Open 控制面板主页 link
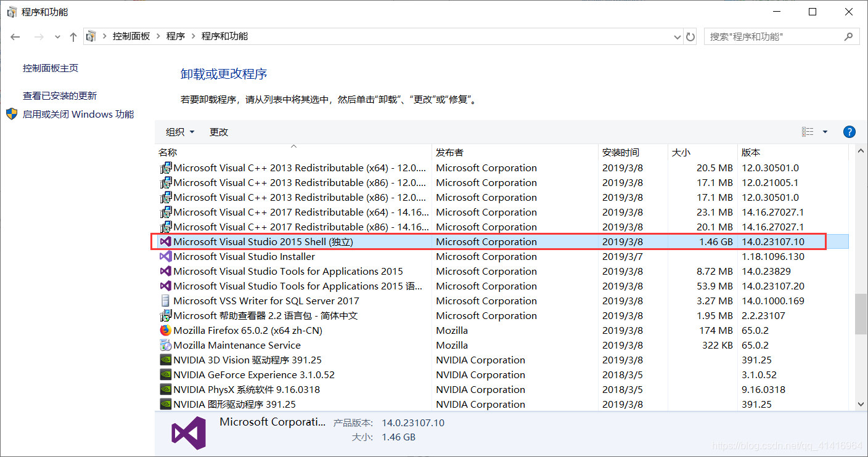 (51, 68)
